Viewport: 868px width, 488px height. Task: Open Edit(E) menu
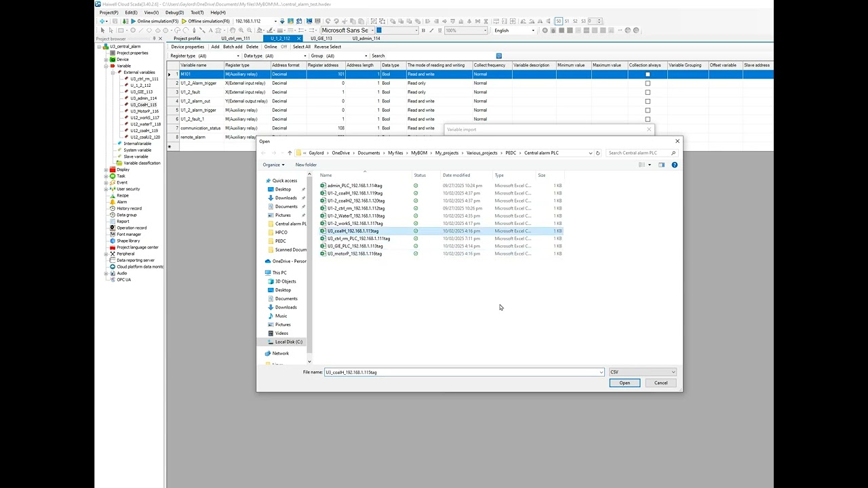pyautogui.click(x=131, y=12)
